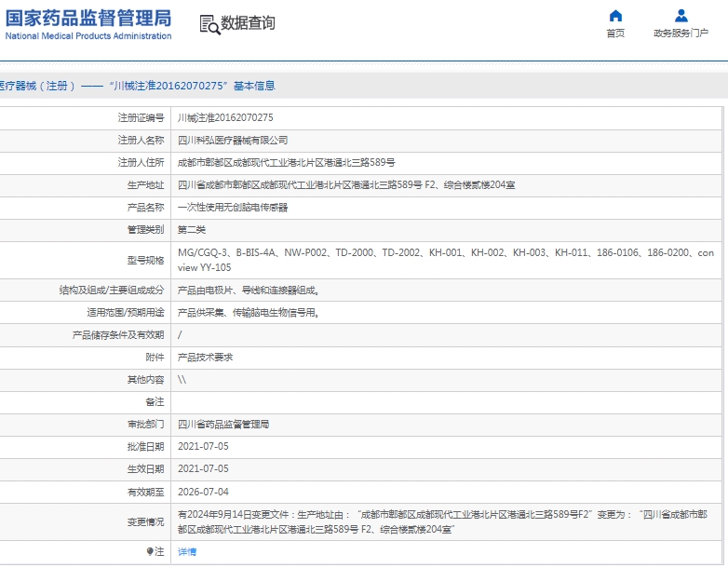Click National Medical Products Administration text
728x568 pixels.
pyautogui.click(x=88, y=35)
